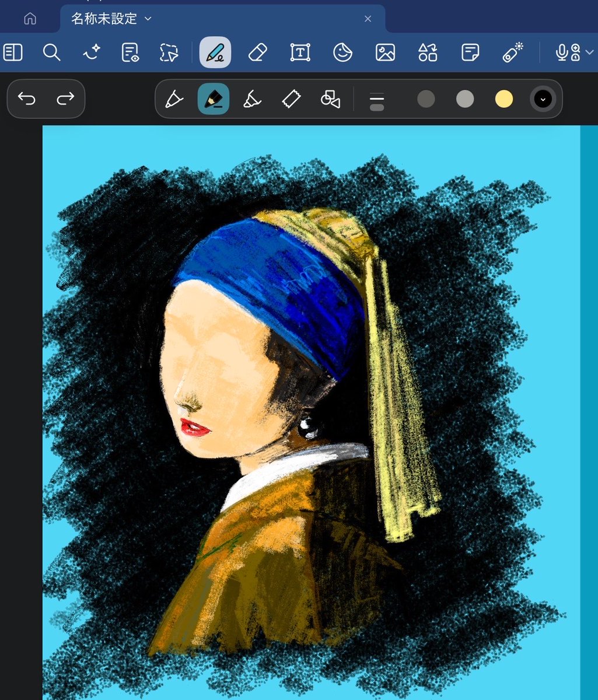Open the AI sparkle assistant tool
Screen dimensions: 598x700
pos(91,52)
